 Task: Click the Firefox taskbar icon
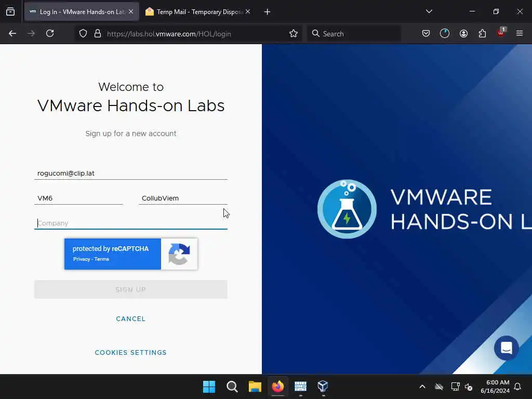coord(278,387)
